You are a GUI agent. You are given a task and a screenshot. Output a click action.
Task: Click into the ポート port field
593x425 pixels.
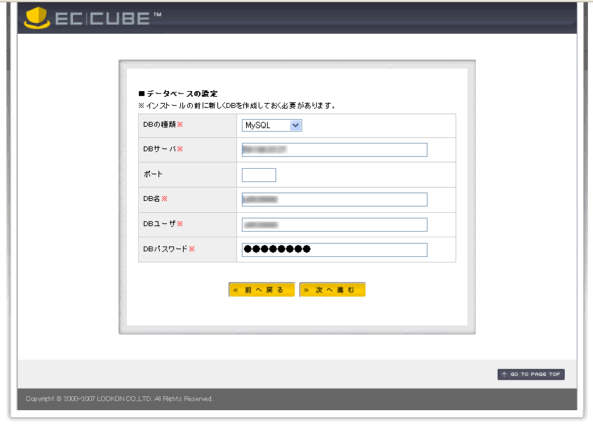pyautogui.click(x=259, y=175)
